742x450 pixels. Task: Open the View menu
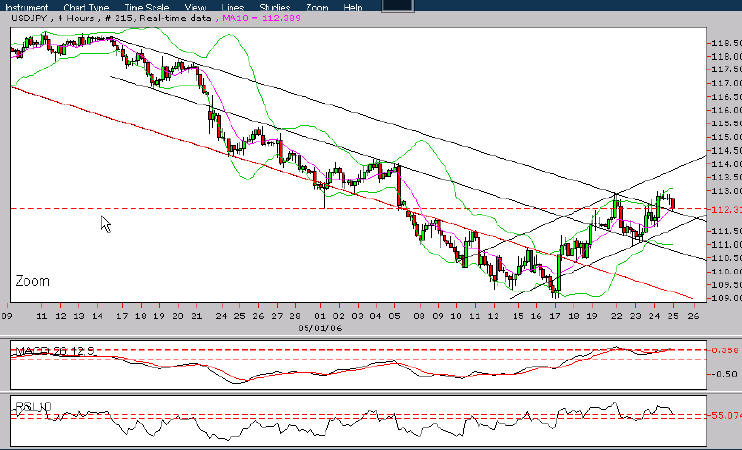tap(195, 7)
